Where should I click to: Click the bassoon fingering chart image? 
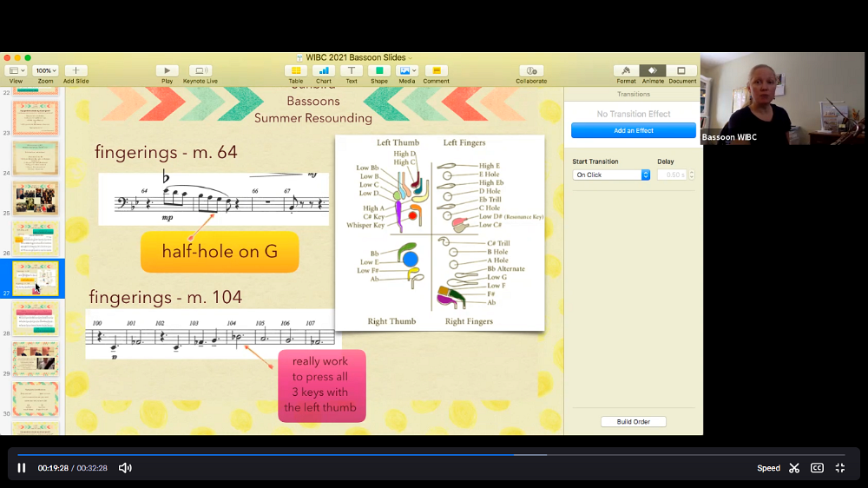tap(439, 233)
